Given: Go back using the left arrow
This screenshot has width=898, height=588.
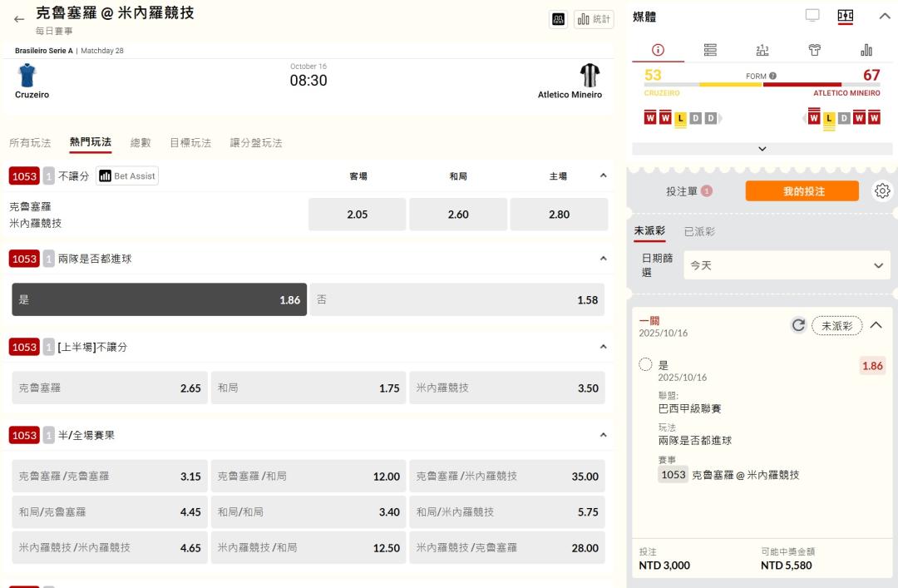Looking at the screenshot, I should 19,19.
